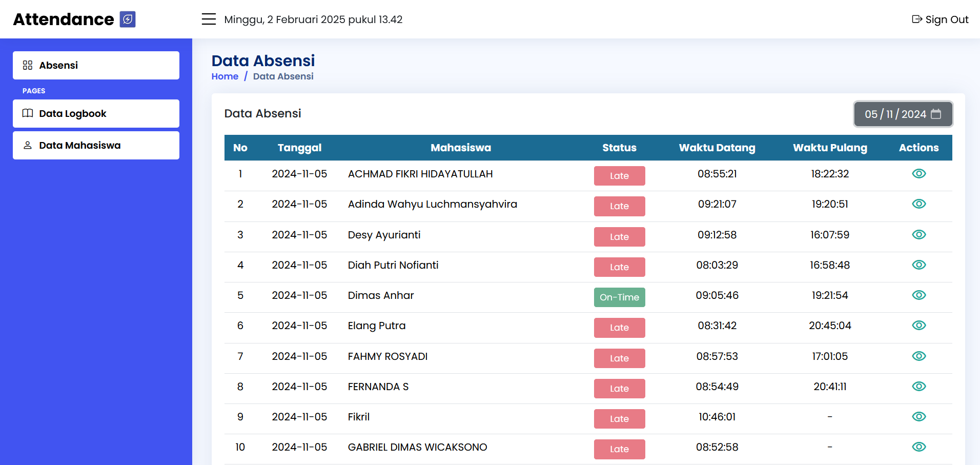
Task: View GABRIEL DIMAS WICAKSONO attendance details
Action: (918, 447)
